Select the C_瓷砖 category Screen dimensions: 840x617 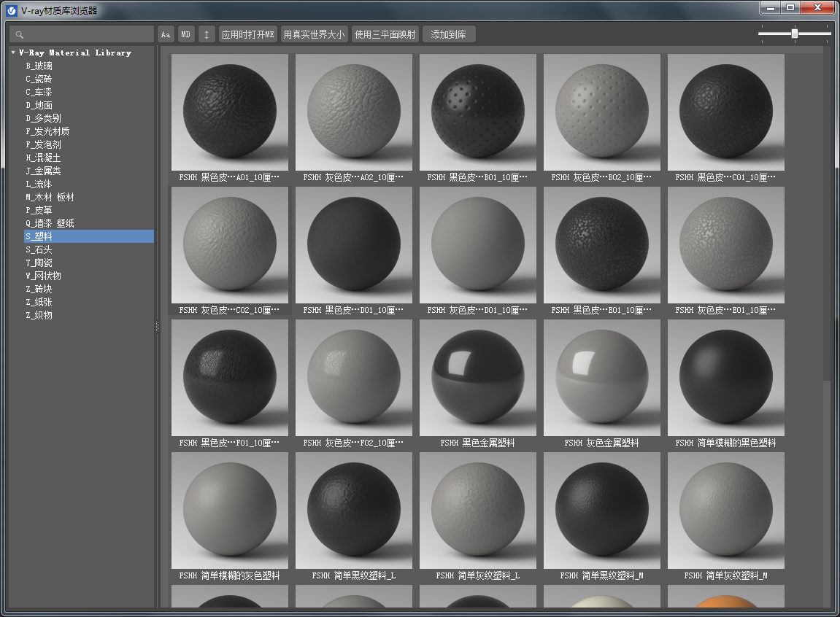click(x=39, y=79)
